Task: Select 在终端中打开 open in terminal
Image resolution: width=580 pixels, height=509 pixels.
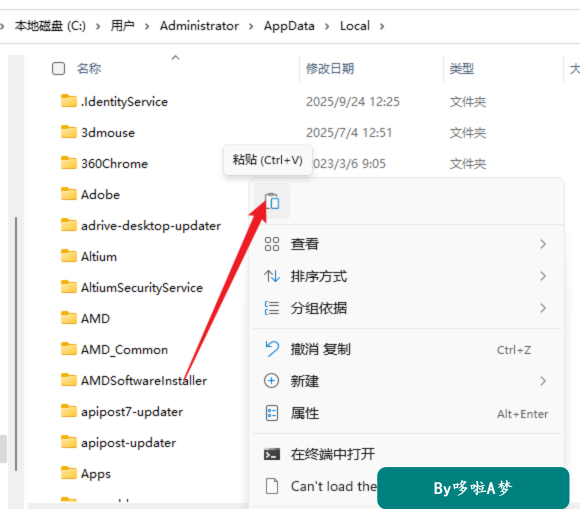Action: coord(406,454)
